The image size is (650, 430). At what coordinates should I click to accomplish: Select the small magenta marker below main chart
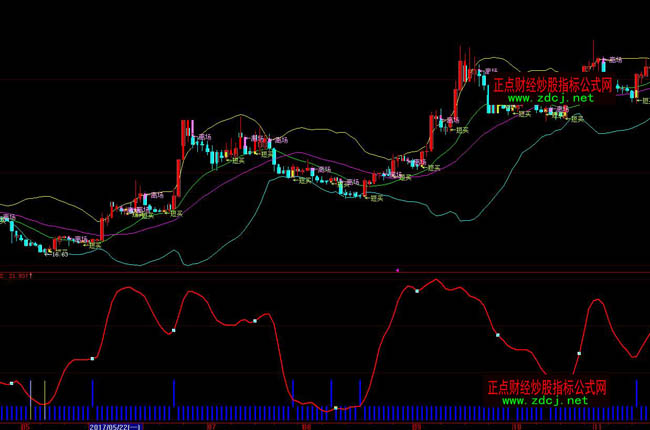pos(398,269)
